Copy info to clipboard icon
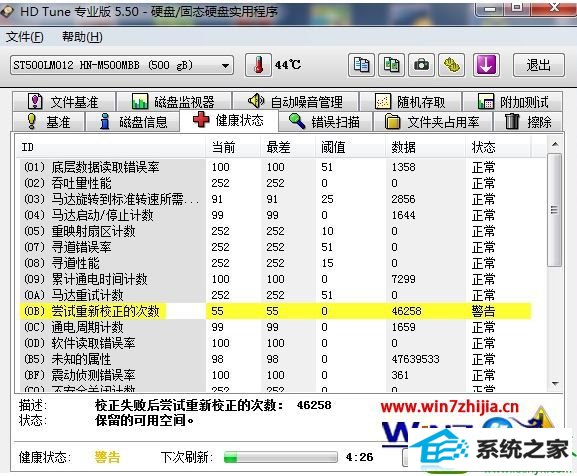The image size is (577, 476). (x=361, y=65)
